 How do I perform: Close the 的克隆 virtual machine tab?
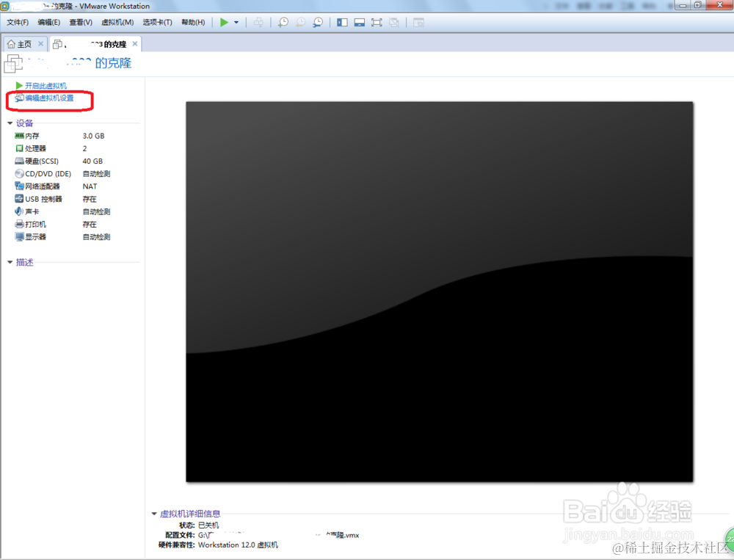[135, 43]
